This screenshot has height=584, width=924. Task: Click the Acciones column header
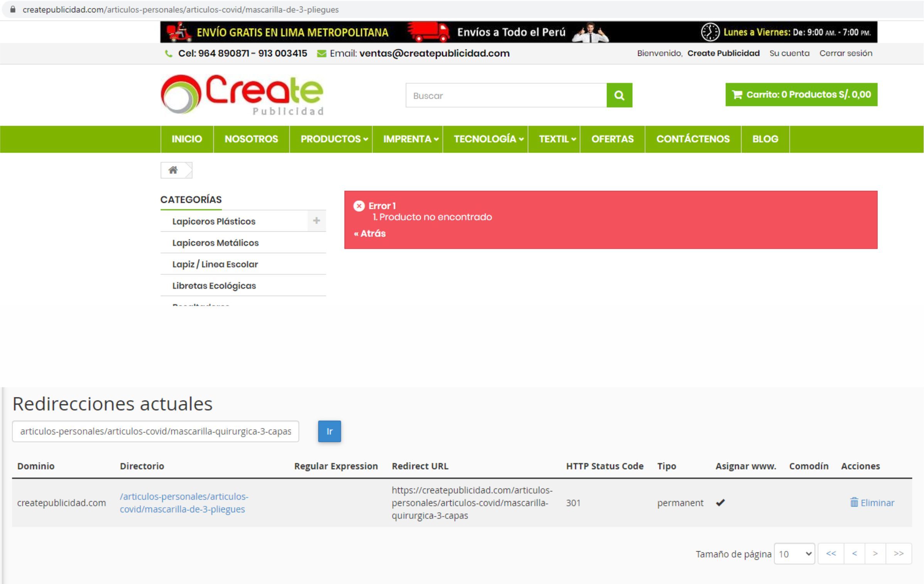860,466
